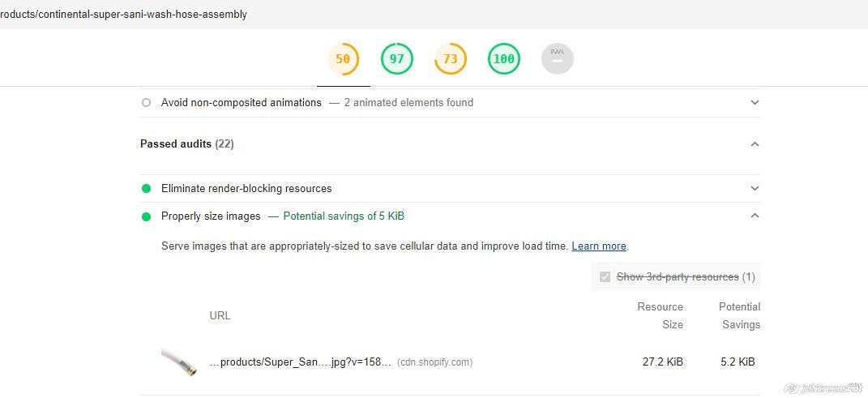The image size is (868, 398).
Task: Expand Eliminate render-blocking resources chevron
Action: click(x=755, y=189)
